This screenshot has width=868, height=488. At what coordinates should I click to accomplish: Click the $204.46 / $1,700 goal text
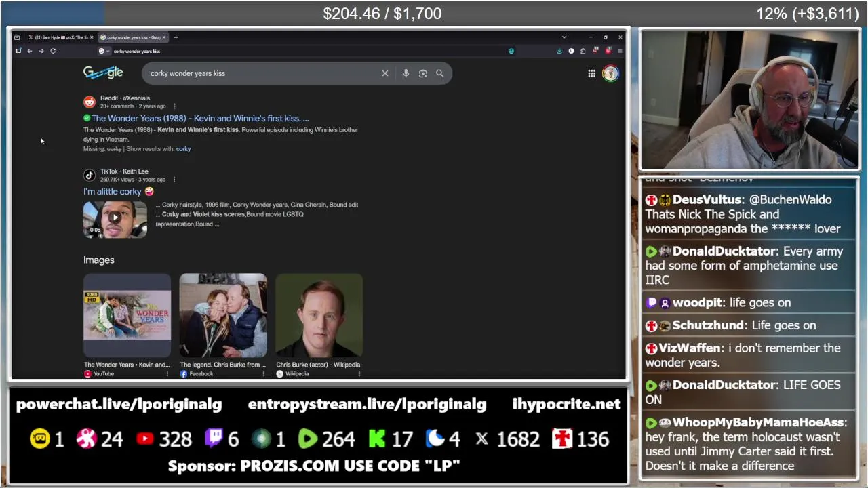pyautogui.click(x=382, y=14)
